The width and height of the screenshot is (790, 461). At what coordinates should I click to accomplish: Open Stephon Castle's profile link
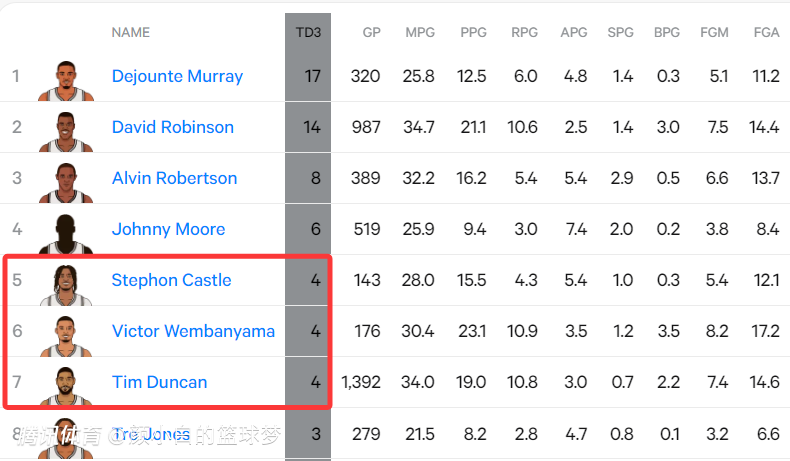pos(171,280)
